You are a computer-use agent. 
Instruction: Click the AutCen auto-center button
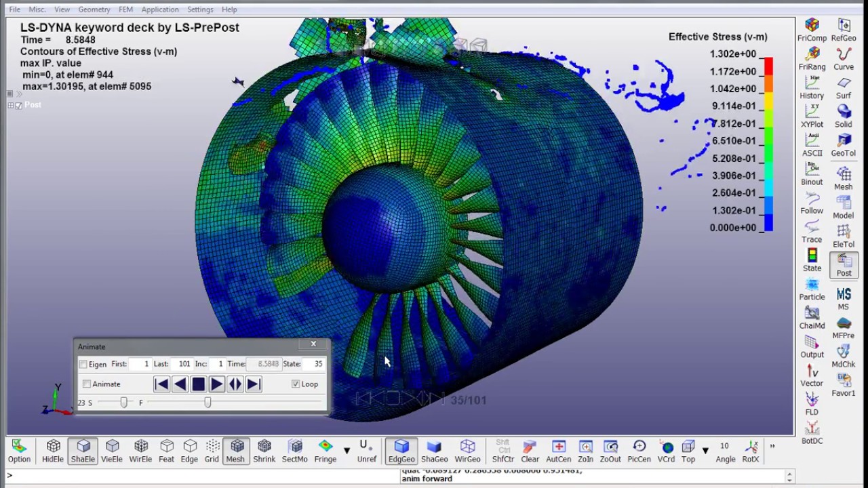(559, 451)
